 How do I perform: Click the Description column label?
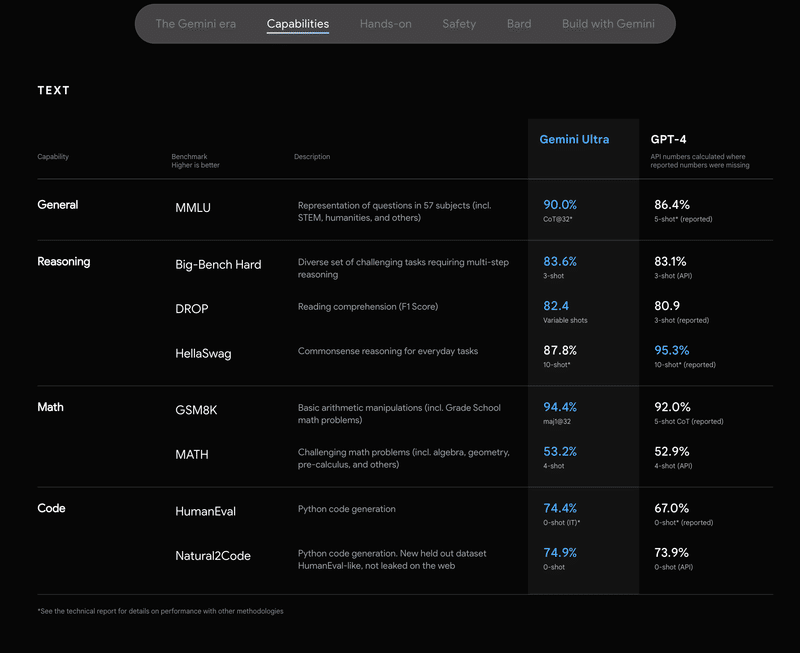(x=312, y=157)
